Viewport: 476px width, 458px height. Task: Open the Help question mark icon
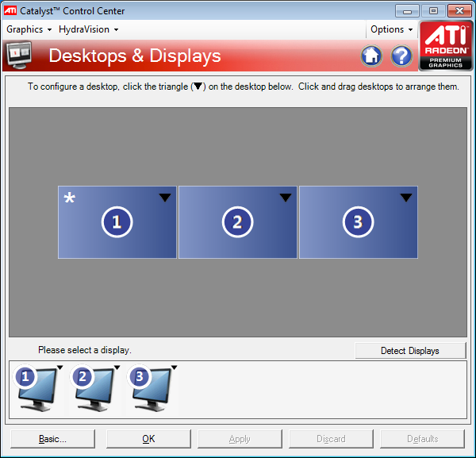click(401, 56)
